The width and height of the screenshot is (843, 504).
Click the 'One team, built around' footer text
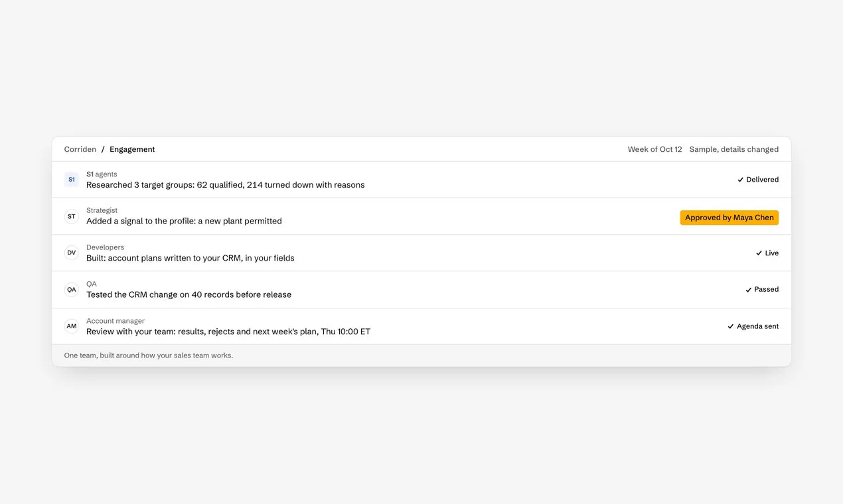(149, 355)
